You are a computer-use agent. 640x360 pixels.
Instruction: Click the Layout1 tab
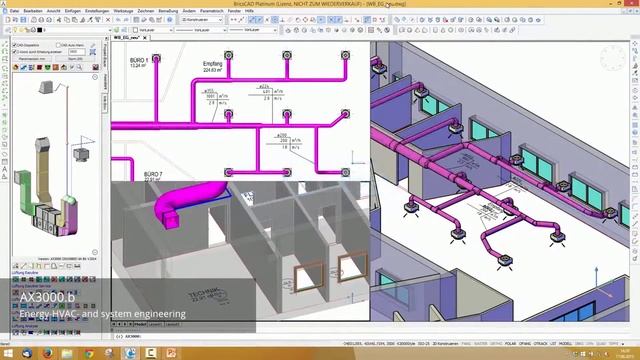[x=155, y=324]
